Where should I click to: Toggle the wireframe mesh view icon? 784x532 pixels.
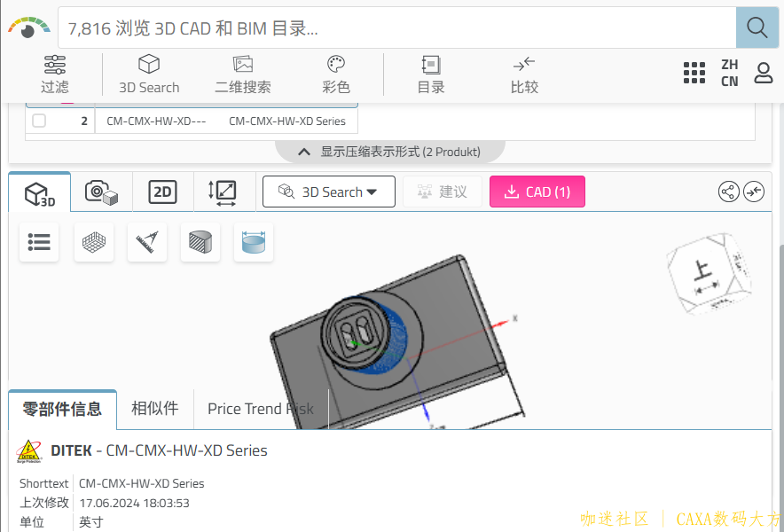click(94, 242)
